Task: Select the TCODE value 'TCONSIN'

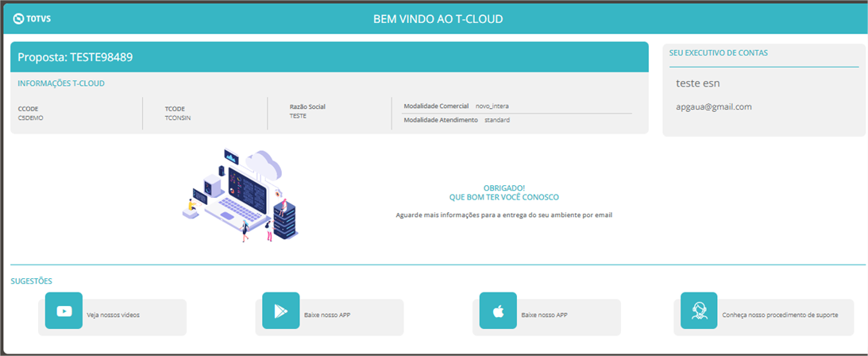Action: 178,118
